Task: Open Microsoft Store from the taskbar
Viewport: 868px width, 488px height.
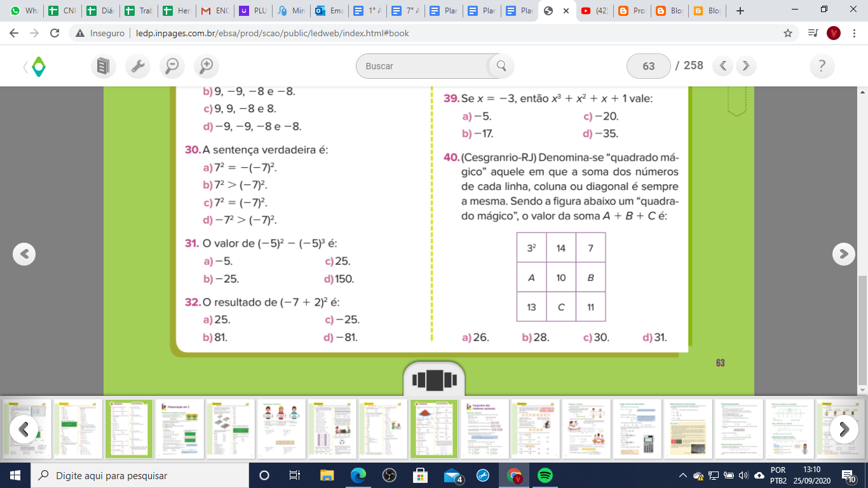Action: 420,475
